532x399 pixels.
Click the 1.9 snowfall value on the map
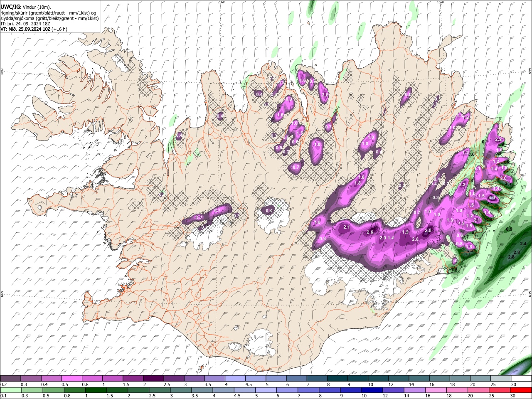coord(406,232)
